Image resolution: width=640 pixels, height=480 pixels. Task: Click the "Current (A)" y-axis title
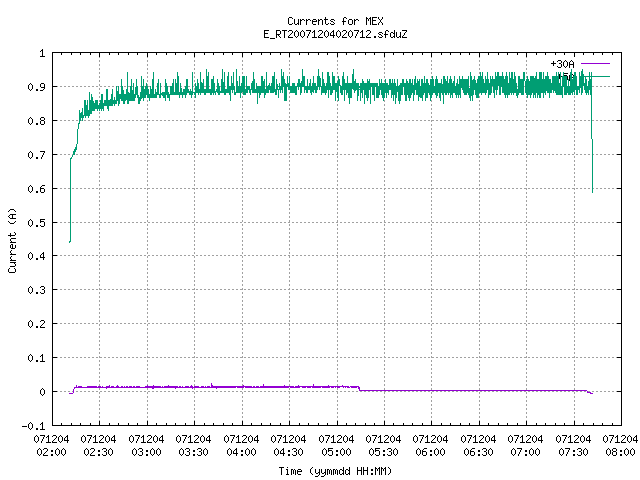[12, 240]
